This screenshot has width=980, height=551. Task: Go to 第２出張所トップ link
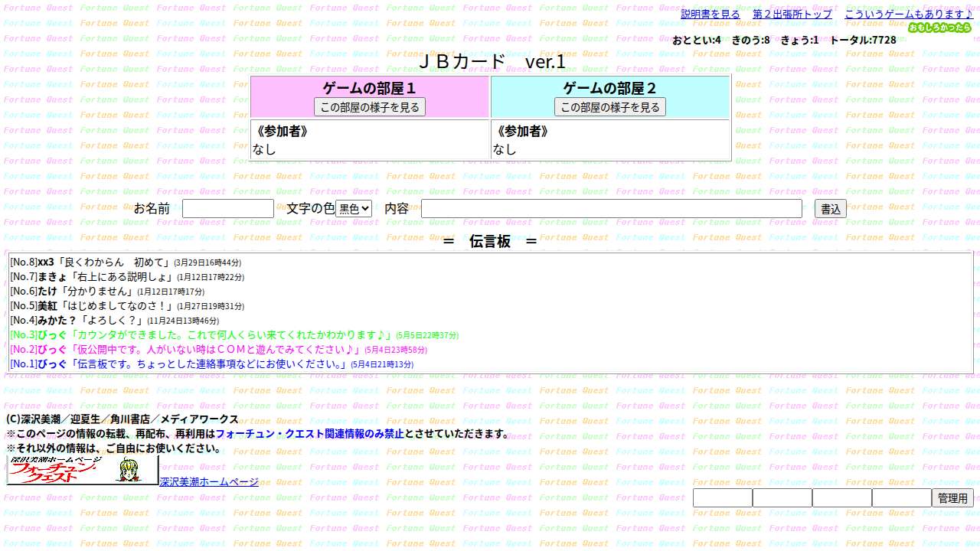(x=792, y=14)
